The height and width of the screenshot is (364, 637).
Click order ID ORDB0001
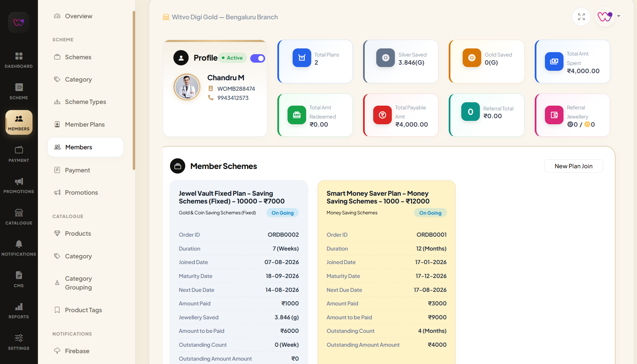point(431,235)
